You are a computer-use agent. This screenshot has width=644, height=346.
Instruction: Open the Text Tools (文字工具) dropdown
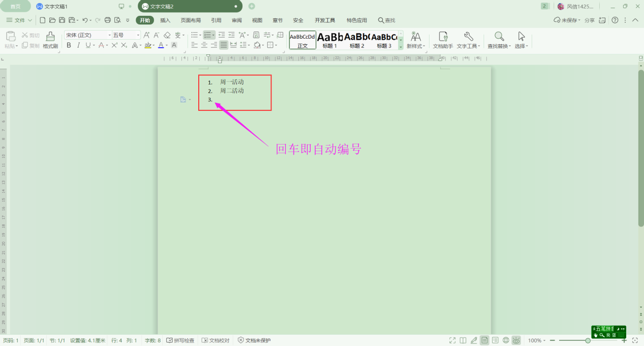[468, 46]
